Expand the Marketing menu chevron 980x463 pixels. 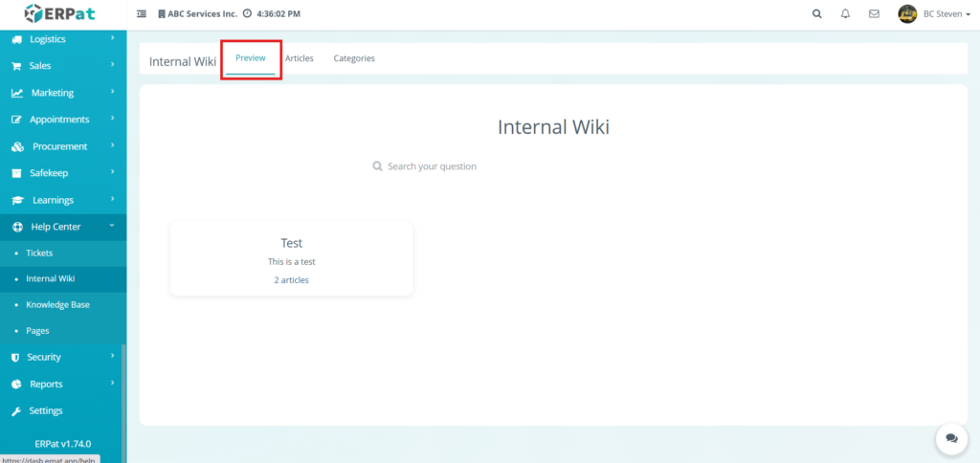tap(113, 91)
